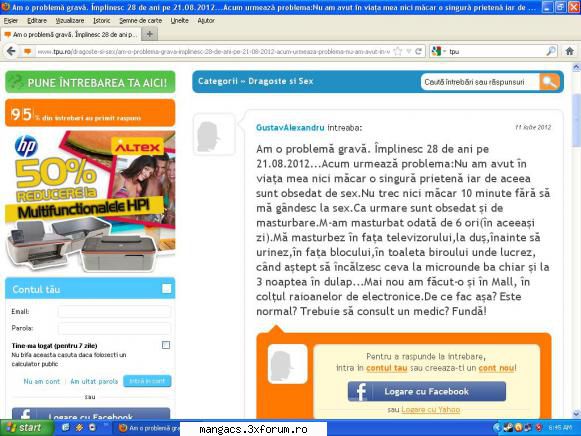Click the 11 iulie 2012 post date
581x436 pixels.
pyautogui.click(x=533, y=127)
